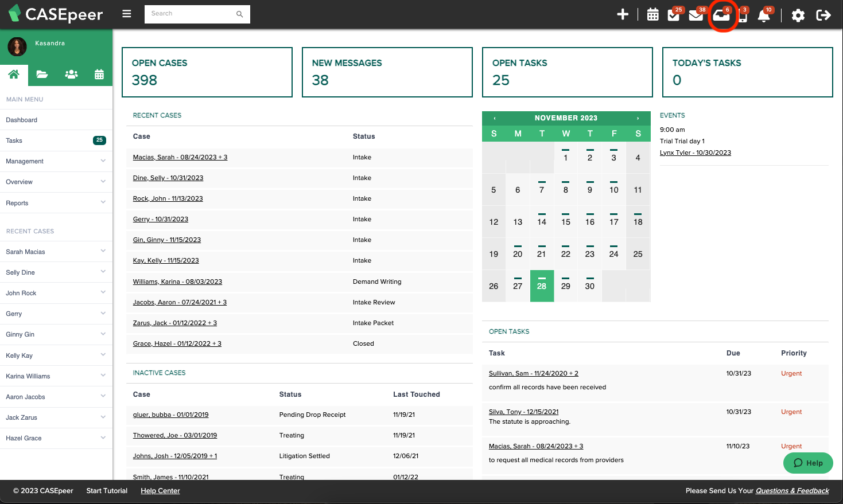Expand Gerry recent case in sidebar
Image resolution: width=843 pixels, height=504 pixels.
[56, 314]
